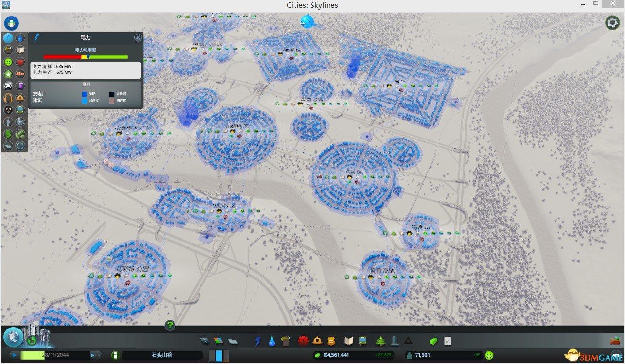Click the electricity availability gauge bar
The image size is (625, 364).
86,57
